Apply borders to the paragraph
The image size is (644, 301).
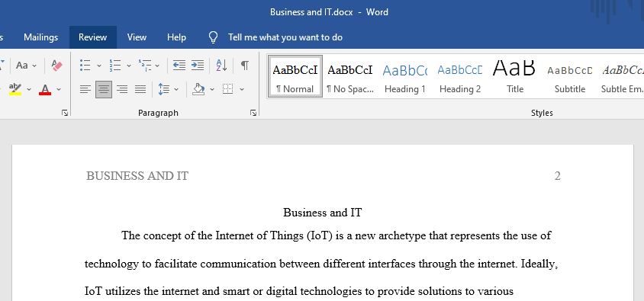click(228, 89)
